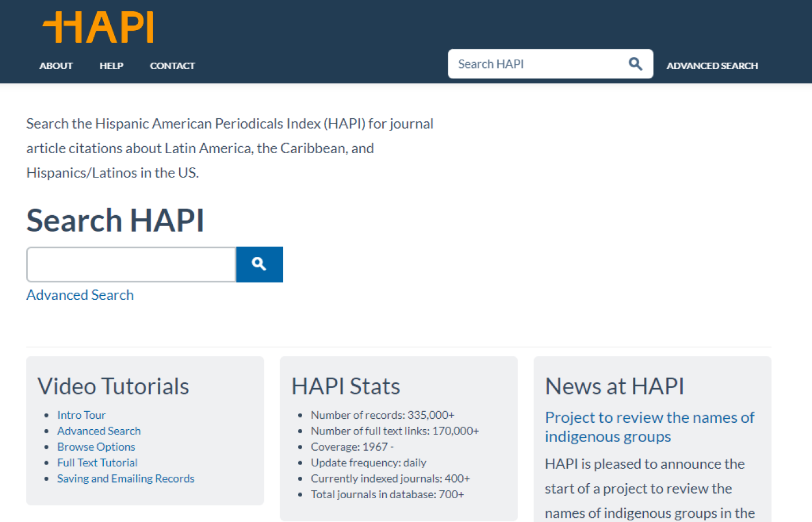The height and width of the screenshot is (522, 812).
Task: Follow the Advanced Search link below search box
Action: click(80, 295)
